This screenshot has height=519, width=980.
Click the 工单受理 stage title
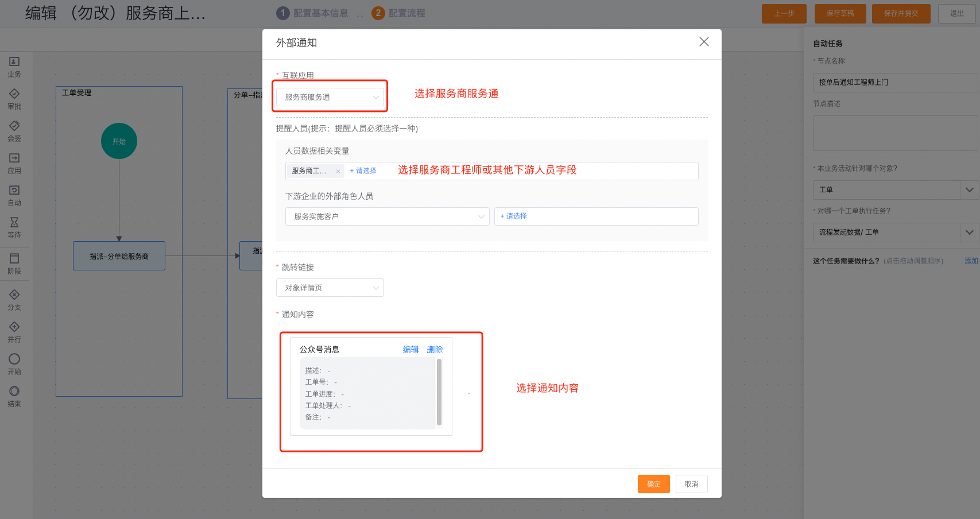click(77, 93)
